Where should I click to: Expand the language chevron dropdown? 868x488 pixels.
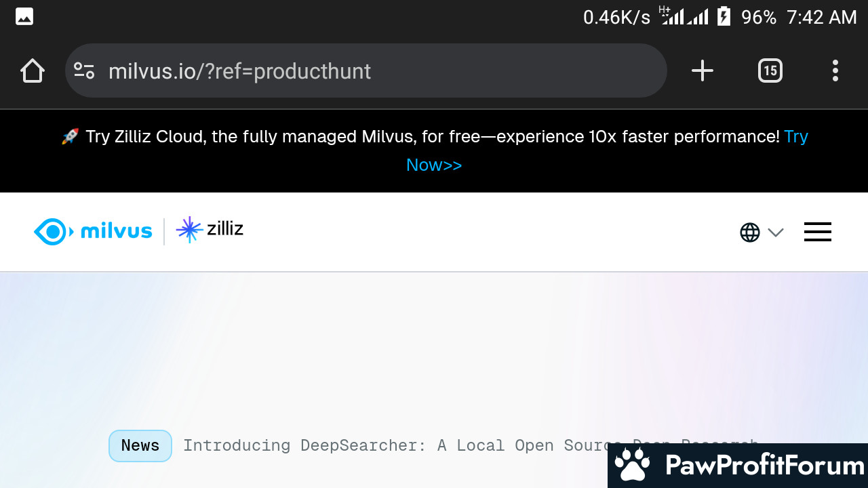coord(776,232)
